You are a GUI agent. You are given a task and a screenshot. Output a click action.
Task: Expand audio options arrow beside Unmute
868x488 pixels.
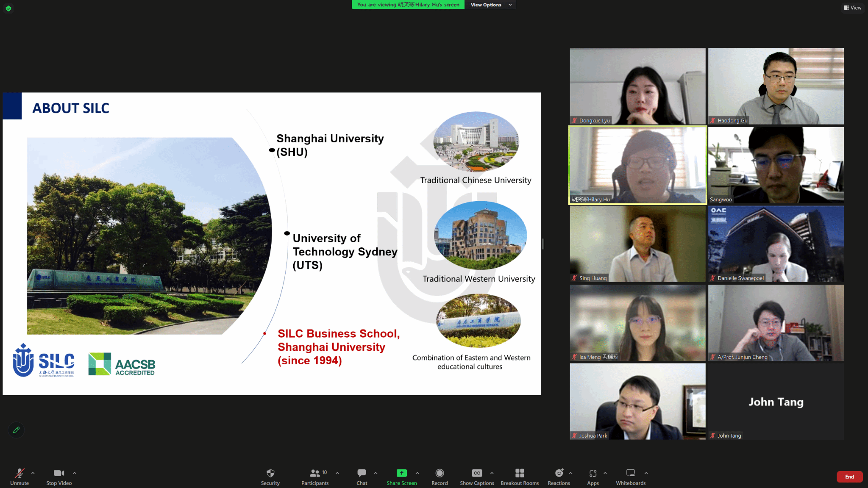pyautogui.click(x=33, y=473)
